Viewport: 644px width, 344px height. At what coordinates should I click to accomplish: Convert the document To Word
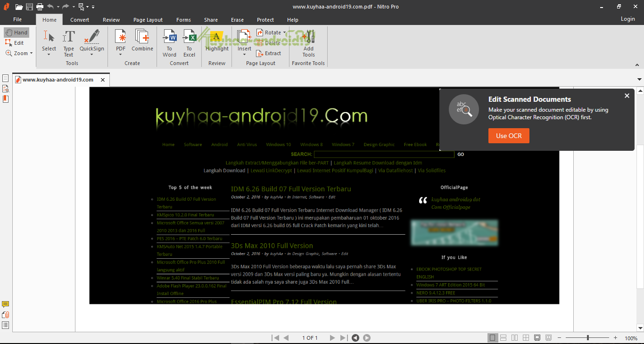(169, 43)
